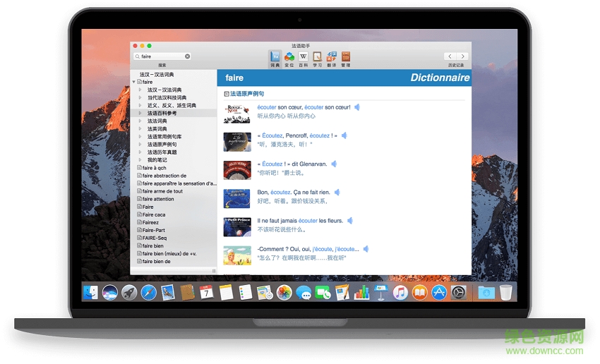The image size is (600, 364).
Task: Open the 词典 dictionary toolbar icon
Action: pos(275,56)
